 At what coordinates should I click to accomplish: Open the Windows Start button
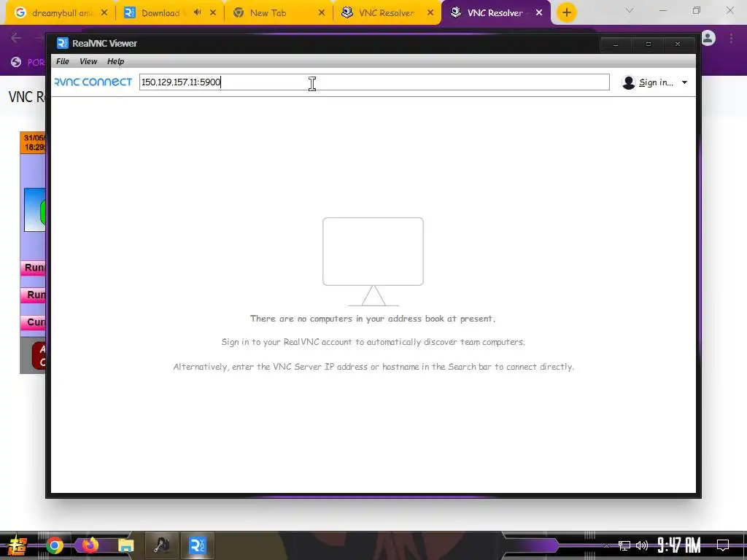tap(18, 545)
